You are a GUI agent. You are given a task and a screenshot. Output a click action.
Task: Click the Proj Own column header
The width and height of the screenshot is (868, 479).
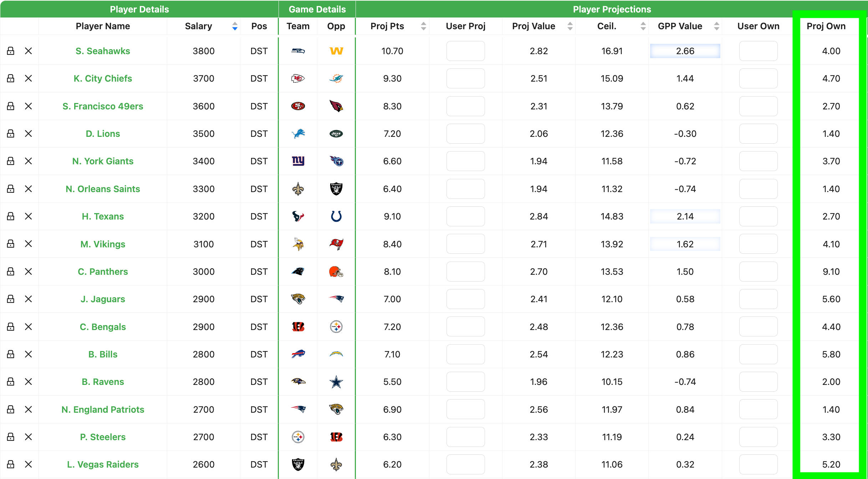click(x=826, y=26)
